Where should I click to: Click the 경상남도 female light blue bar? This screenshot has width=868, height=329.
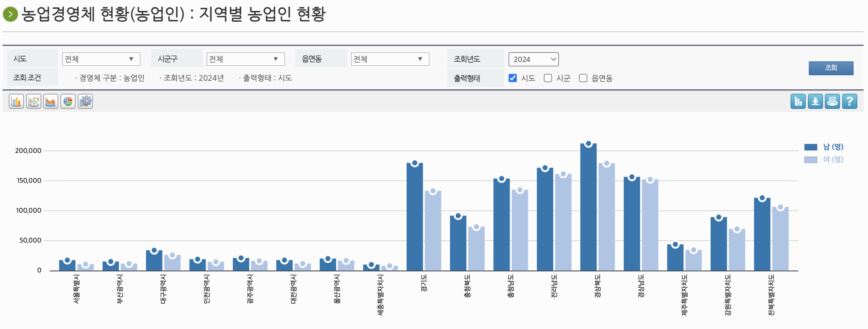(x=650, y=225)
